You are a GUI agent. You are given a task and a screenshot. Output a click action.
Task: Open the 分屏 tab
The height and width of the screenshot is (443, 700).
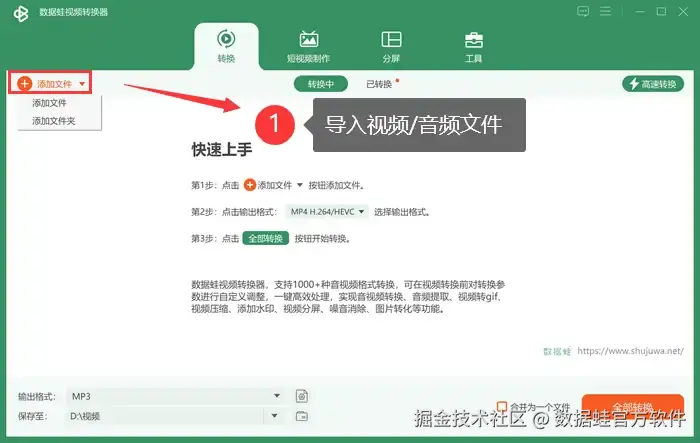tap(391, 46)
